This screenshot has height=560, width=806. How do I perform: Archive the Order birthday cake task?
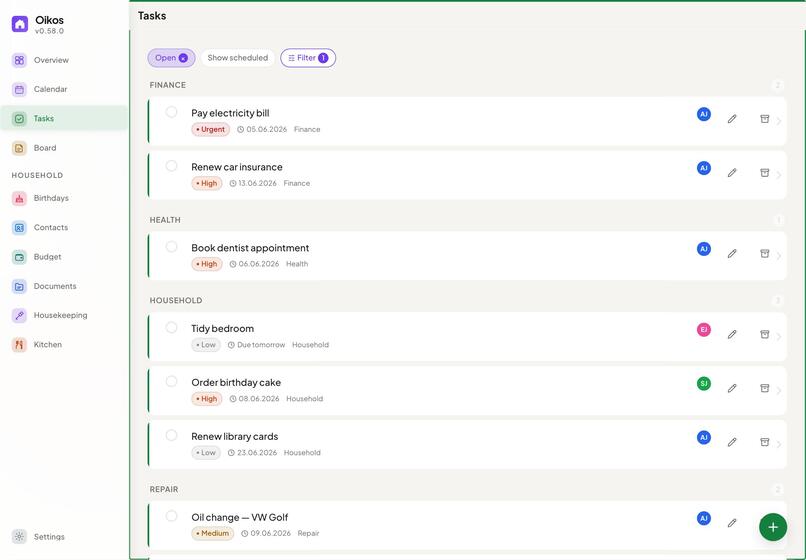(x=765, y=388)
